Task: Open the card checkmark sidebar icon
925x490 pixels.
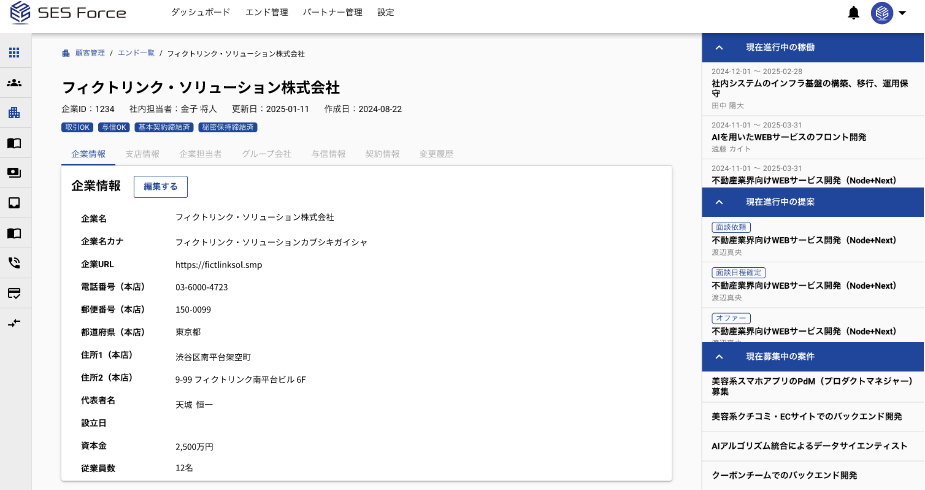Action: point(14,293)
